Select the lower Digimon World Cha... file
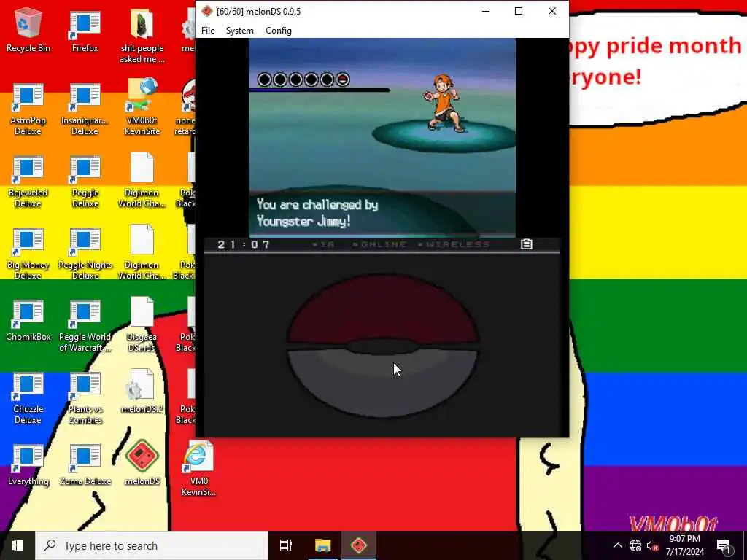This screenshot has width=747, height=560. coord(142,253)
